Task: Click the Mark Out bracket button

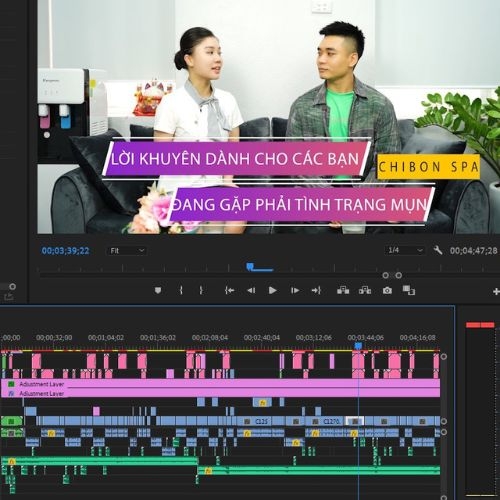Action: click(201, 290)
